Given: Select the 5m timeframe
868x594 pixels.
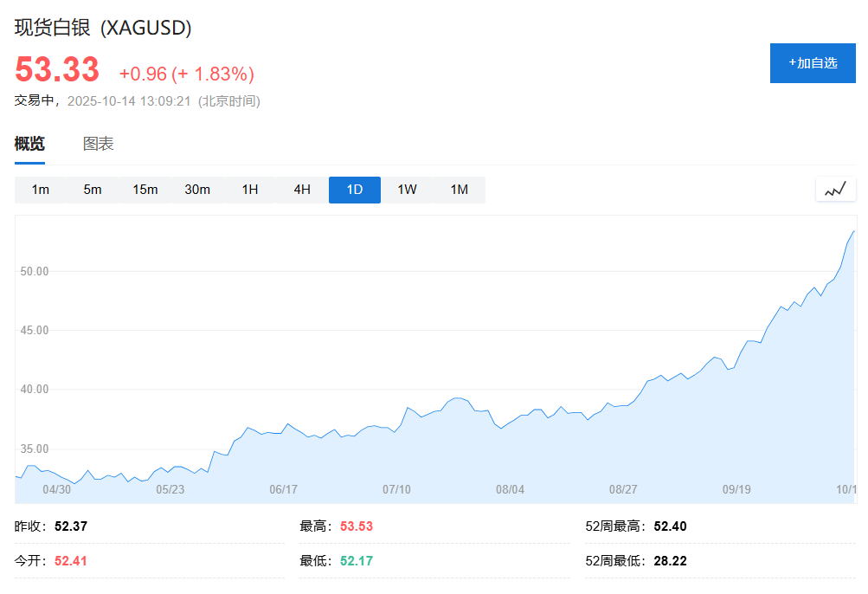Looking at the screenshot, I should 92,189.
